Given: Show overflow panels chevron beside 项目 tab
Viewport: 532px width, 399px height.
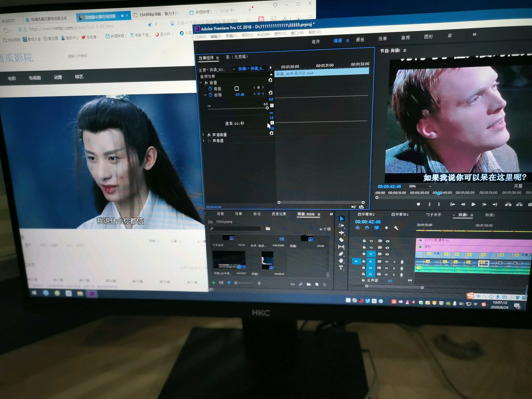Looking at the screenshot, I should click(331, 214).
